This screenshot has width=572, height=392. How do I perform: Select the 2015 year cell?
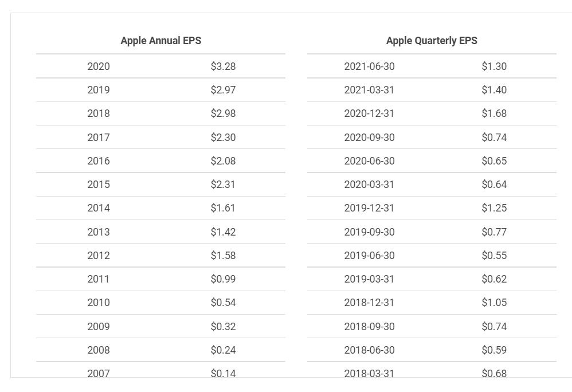[99, 185]
